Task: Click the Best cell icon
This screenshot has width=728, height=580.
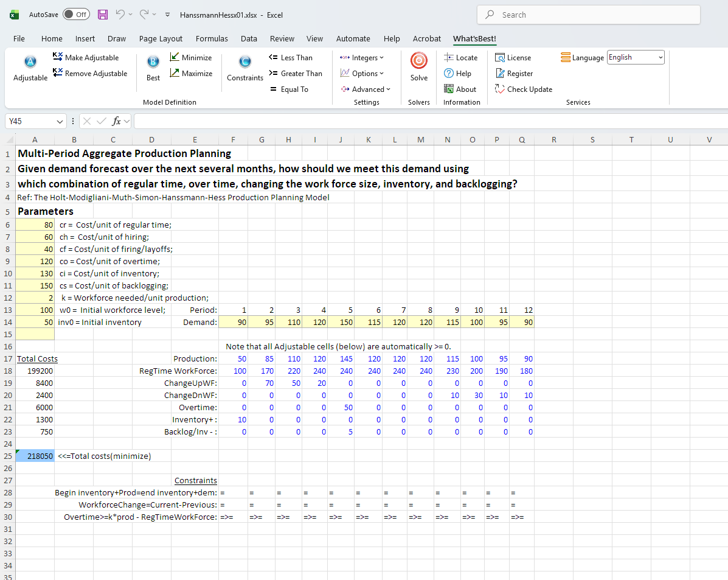Action: pos(153,61)
